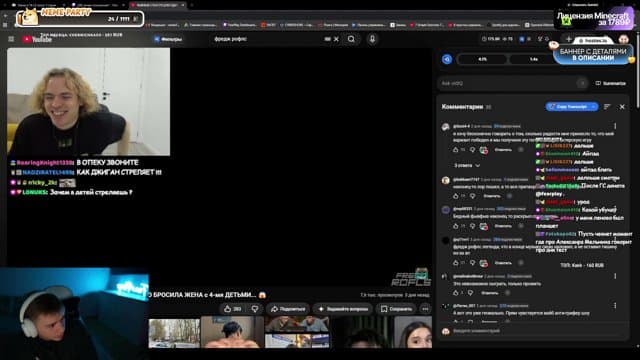
Task: Dislike the video with thumbs-down button
Action: [255, 309]
